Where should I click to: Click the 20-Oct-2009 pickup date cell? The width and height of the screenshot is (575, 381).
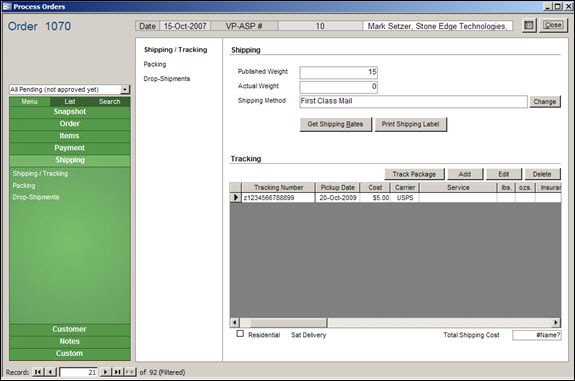click(338, 198)
